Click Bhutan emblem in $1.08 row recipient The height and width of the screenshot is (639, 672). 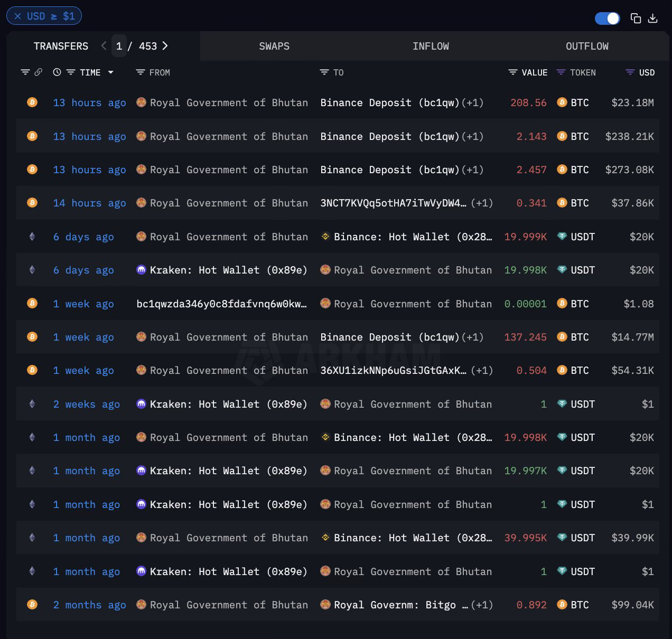coord(325,303)
